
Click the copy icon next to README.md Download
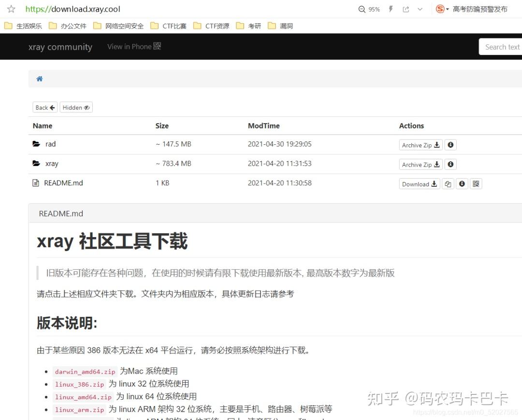448,183
